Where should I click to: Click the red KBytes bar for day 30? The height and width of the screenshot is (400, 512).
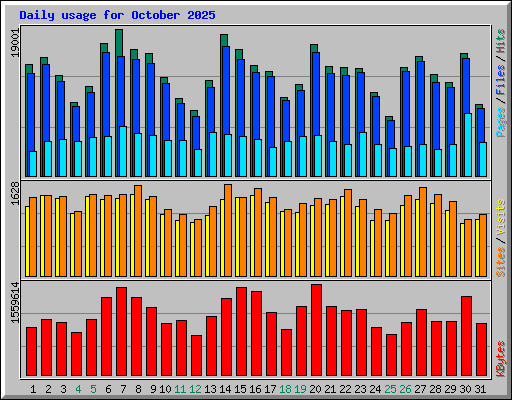point(466,336)
